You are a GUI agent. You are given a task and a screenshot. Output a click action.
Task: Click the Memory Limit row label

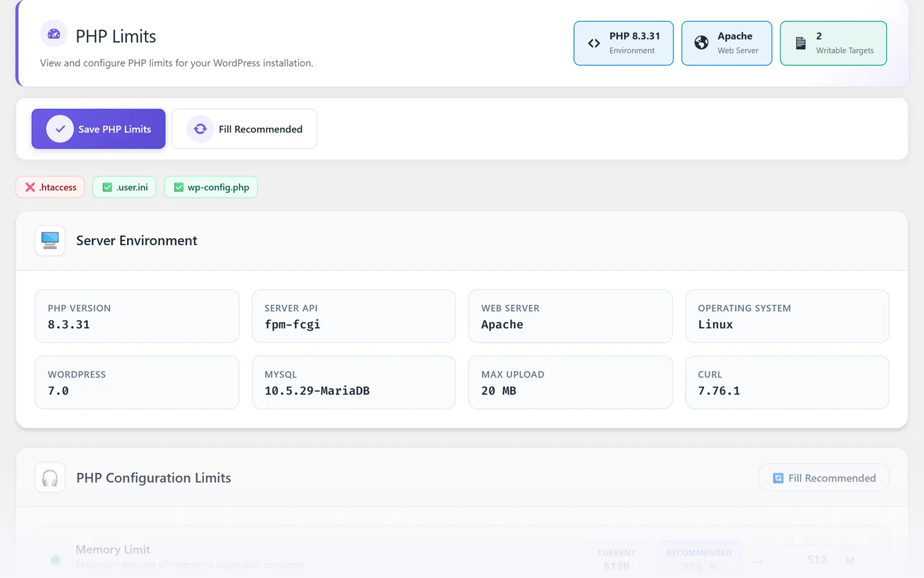[x=113, y=550]
